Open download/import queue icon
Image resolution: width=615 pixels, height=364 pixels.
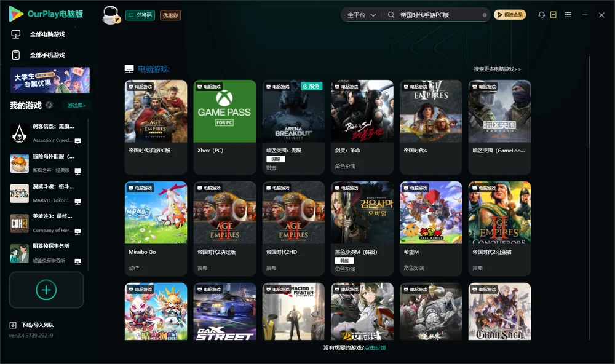(x=13, y=325)
